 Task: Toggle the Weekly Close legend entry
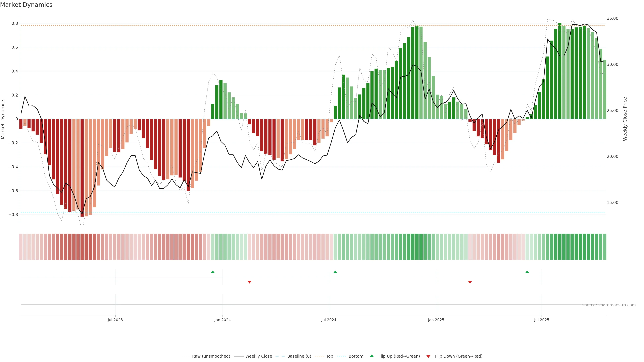tap(258, 356)
